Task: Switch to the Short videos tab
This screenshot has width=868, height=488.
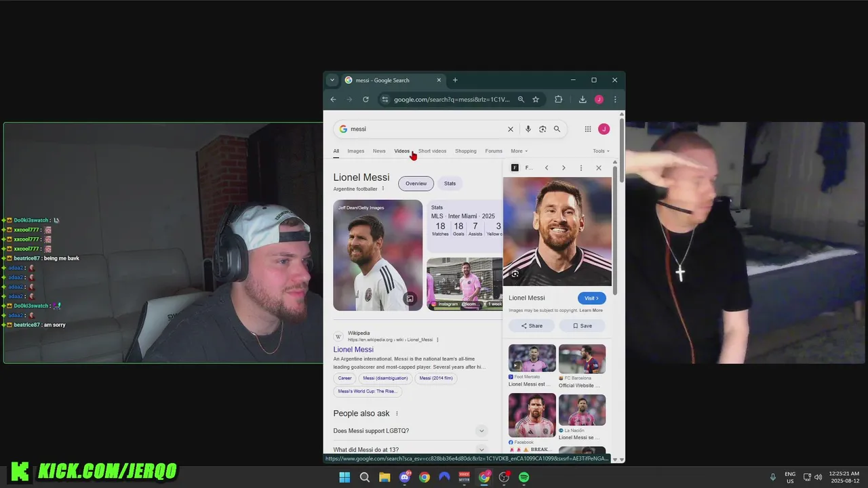Action: tap(432, 151)
